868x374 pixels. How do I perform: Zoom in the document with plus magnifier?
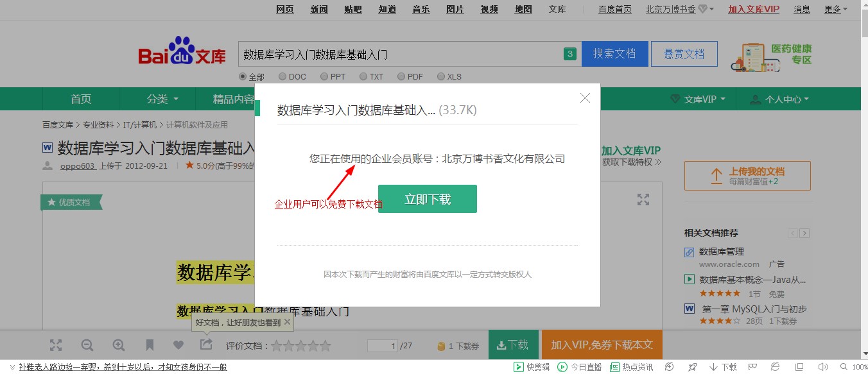click(119, 345)
